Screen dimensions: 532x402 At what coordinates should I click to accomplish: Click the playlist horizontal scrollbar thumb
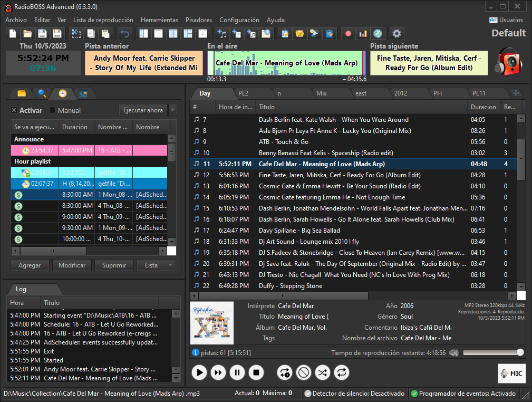pos(283,295)
